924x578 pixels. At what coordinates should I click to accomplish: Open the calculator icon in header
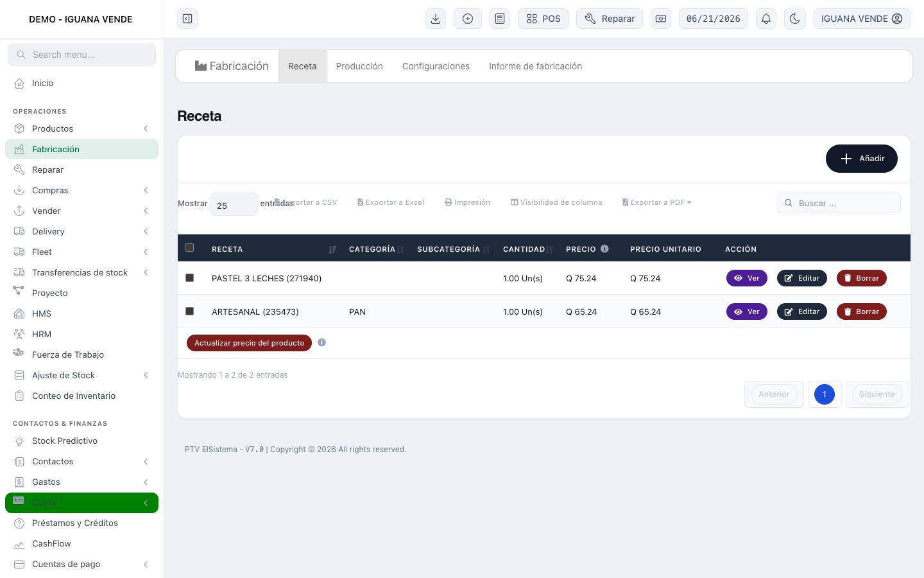[500, 19]
